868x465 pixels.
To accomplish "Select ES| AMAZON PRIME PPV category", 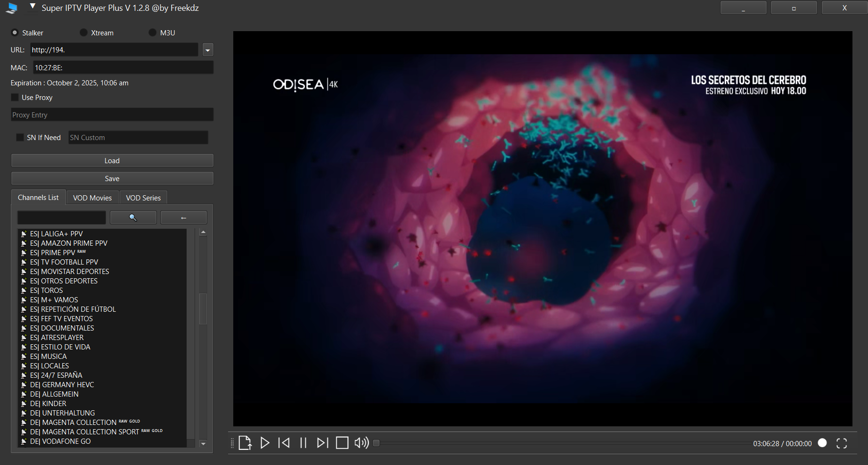I will [102, 243].
